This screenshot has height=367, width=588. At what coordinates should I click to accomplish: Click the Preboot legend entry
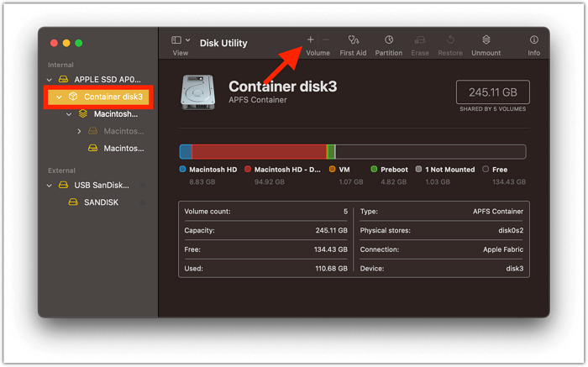click(x=389, y=170)
